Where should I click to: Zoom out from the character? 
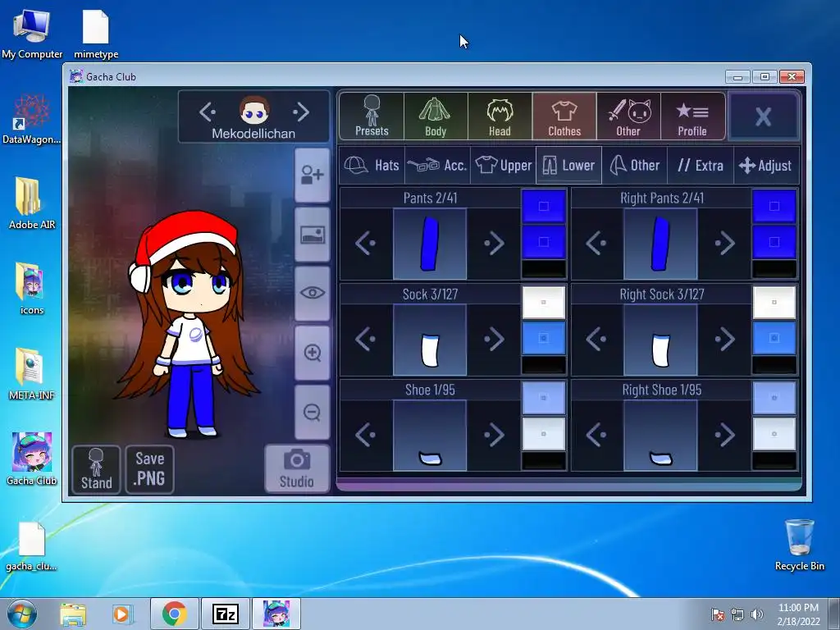[x=313, y=412]
